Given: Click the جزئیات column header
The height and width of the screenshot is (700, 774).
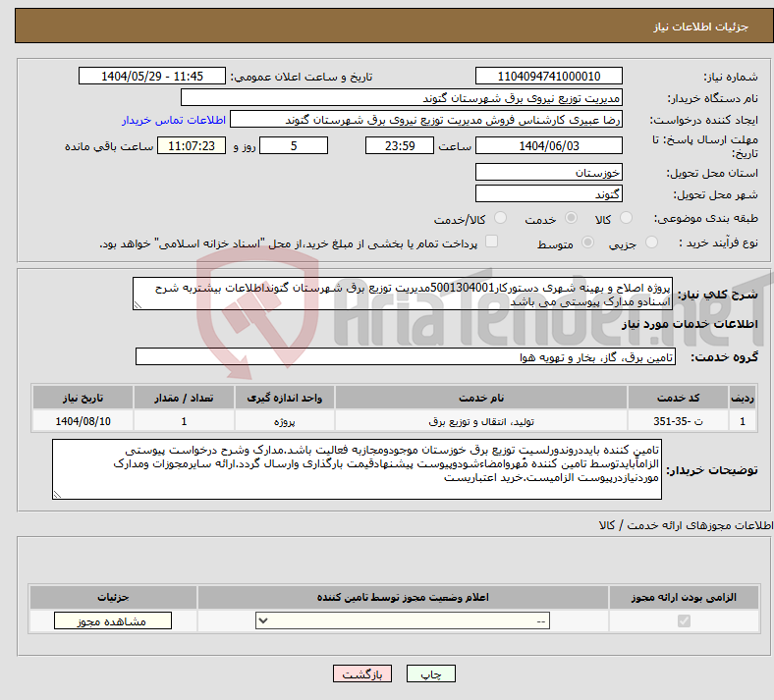Looking at the screenshot, I should coord(113,597).
